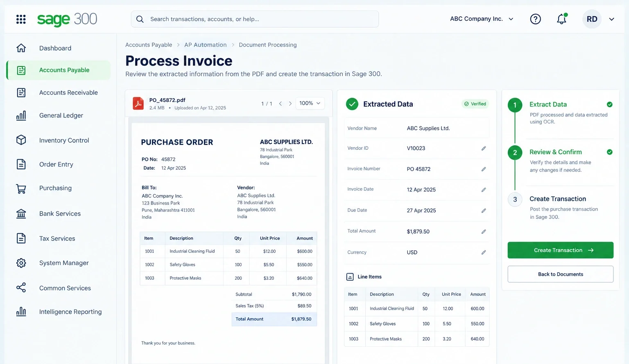Click the step 1 circle in progress tracker
This screenshot has width=629, height=364.
(515, 105)
